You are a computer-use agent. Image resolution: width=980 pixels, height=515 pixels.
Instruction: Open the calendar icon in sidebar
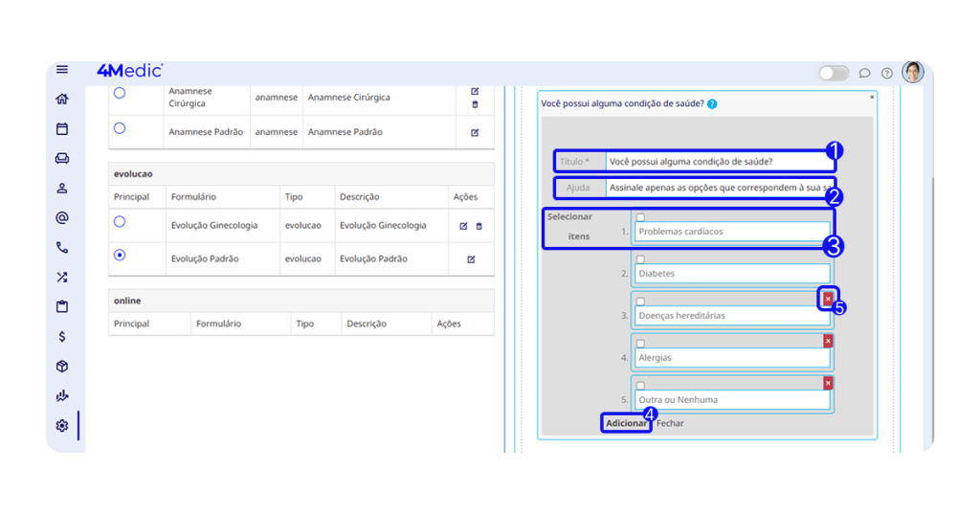(62, 129)
